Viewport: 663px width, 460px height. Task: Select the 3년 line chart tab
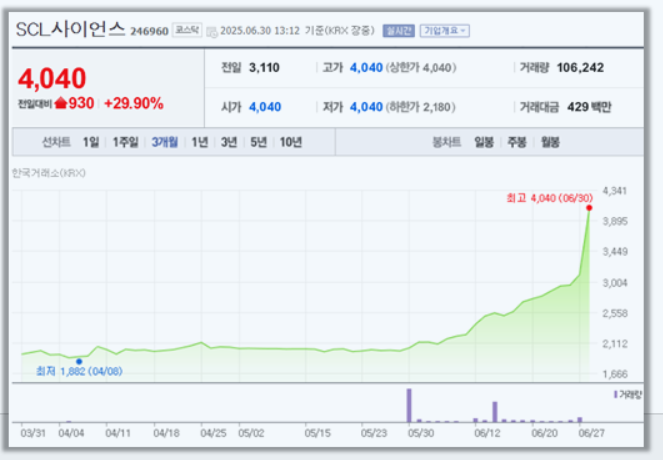[x=229, y=142]
